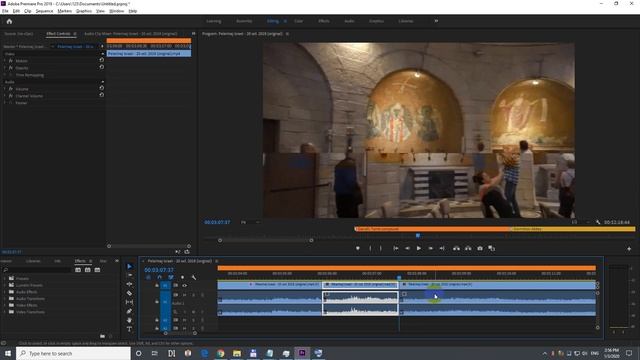Open Select Zoom Level Fit dropdown

tap(250, 222)
